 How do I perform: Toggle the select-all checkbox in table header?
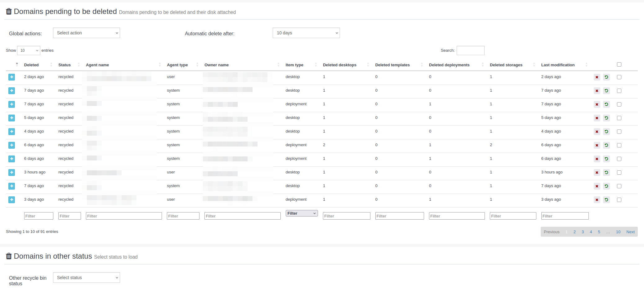[619, 64]
